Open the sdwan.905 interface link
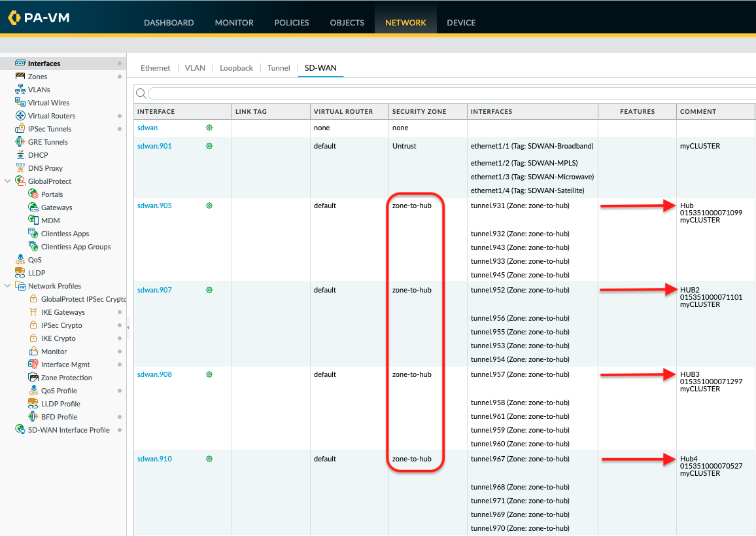Screen dimensions: 756x536 tap(154, 205)
